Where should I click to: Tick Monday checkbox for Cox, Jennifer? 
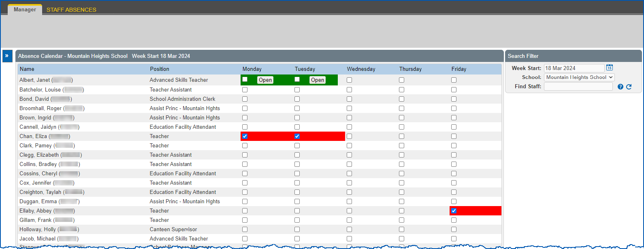coord(245,183)
